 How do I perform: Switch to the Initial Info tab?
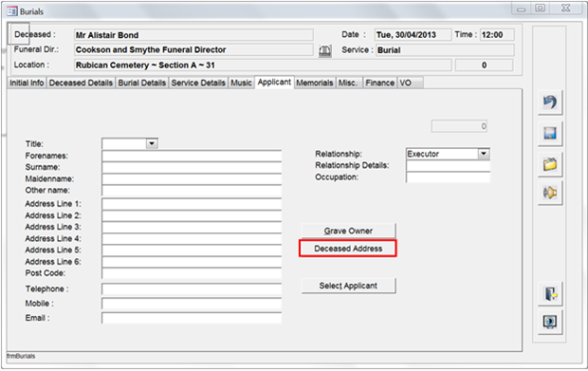27,83
